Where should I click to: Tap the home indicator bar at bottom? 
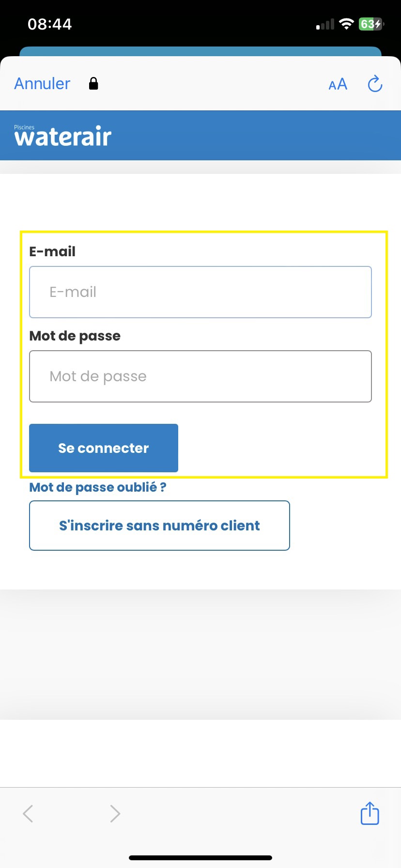pyautogui.click(x=200, y=858)
